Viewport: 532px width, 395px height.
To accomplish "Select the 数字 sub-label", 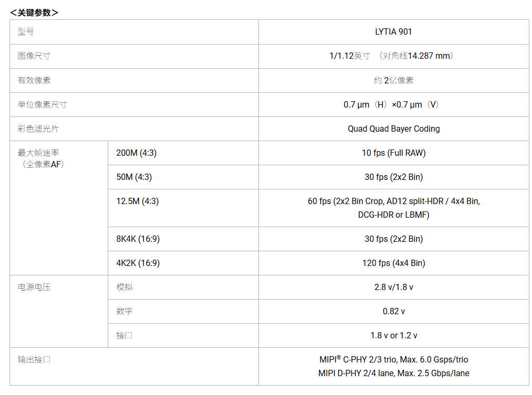I will (124, 311).
